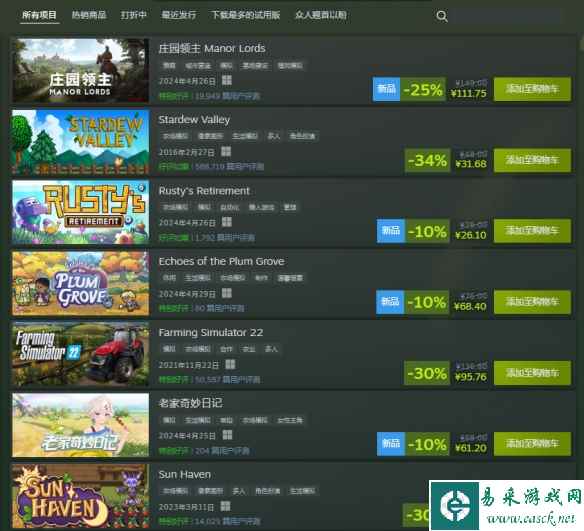Click the Sun Haven game thumbnail
The width and height of the screenshot is (584, 531).
[x=80, y=496]
